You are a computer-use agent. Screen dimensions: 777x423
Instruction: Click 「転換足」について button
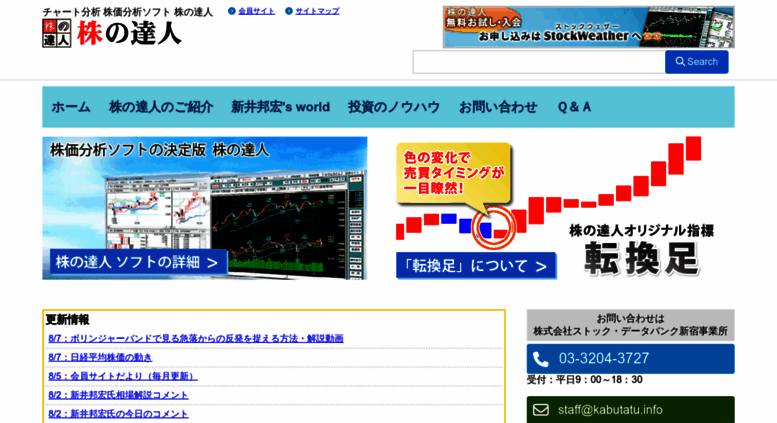click(x=476, y=266)
